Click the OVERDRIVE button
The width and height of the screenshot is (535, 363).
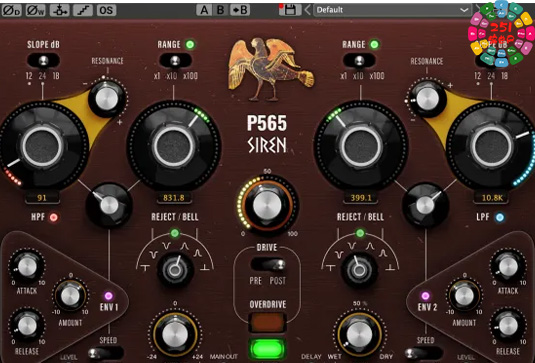coord(268,322)
